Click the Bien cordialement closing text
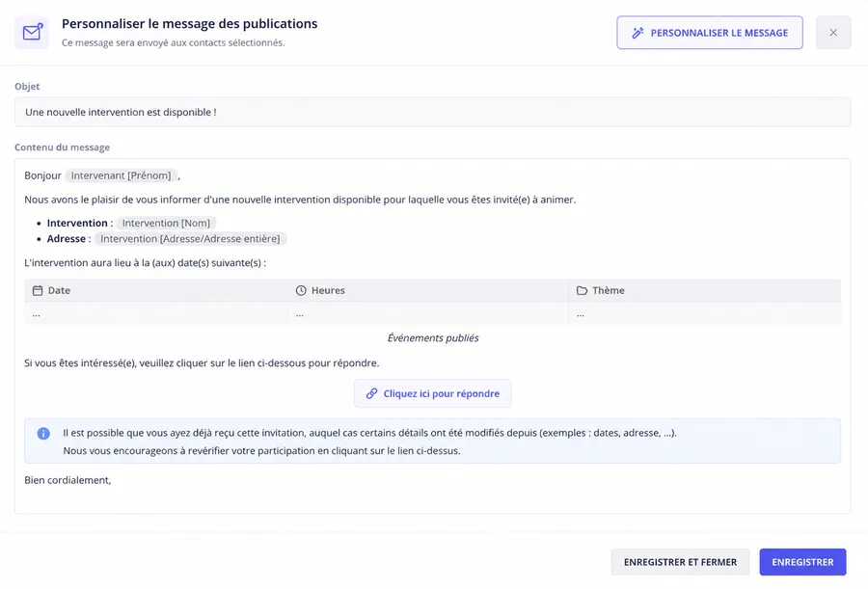The height and width of the screenshot is (589, 868). (68, 480)
